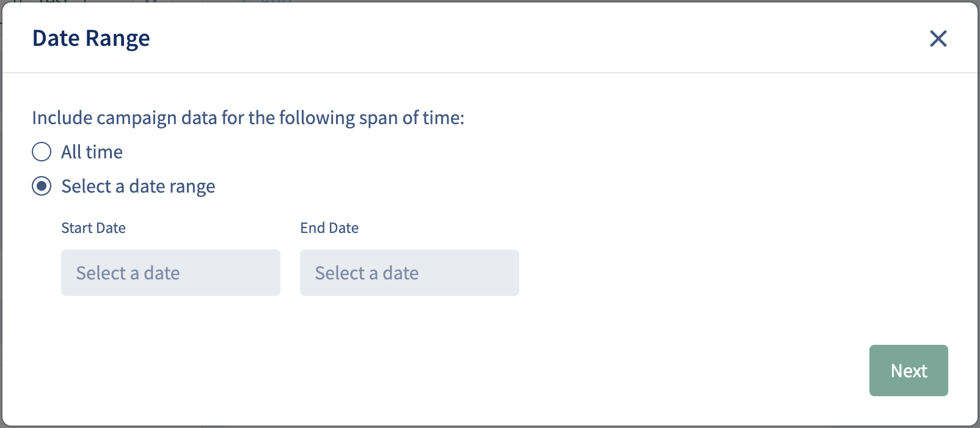Screen dimensions: 980x428
Task: Click Select a date placeholder under Start Date
Action: tap(128, 273)
